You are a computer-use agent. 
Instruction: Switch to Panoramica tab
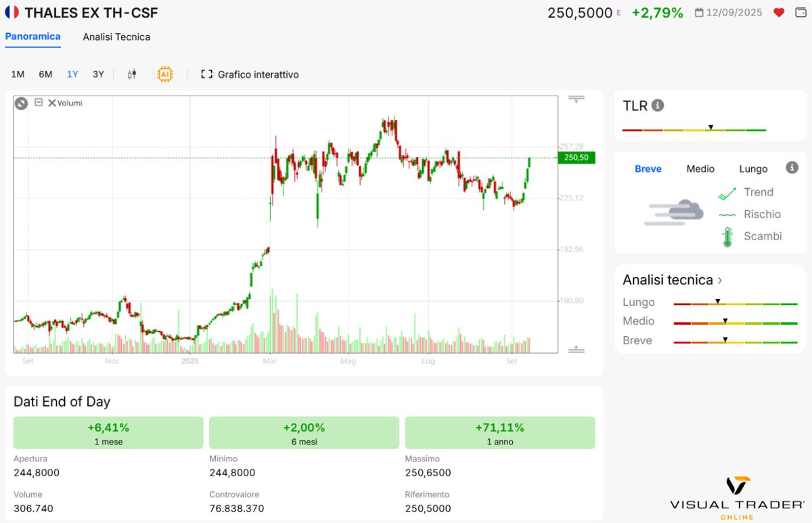tap(33, 37)
